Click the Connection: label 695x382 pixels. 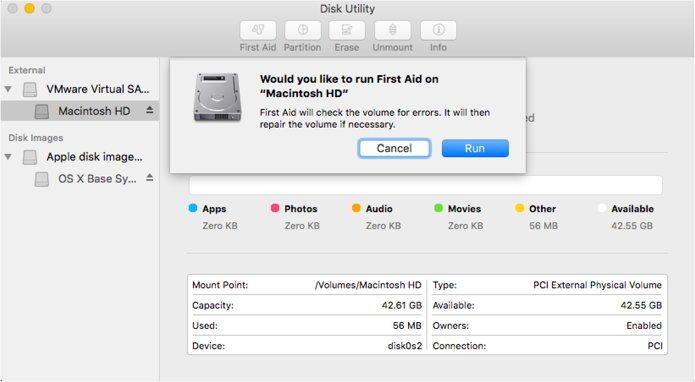pos(459,346)
